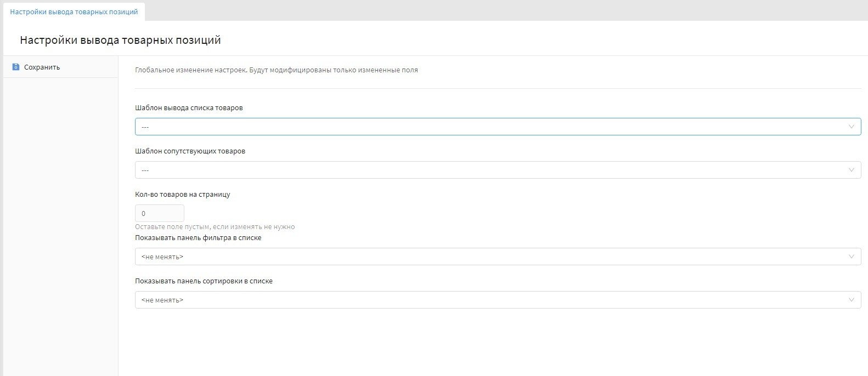The height and width of the screenshot is (376, 868).
Task: Click 'Показывать панель фильтра в списке' label
Action: click(198, 238)
